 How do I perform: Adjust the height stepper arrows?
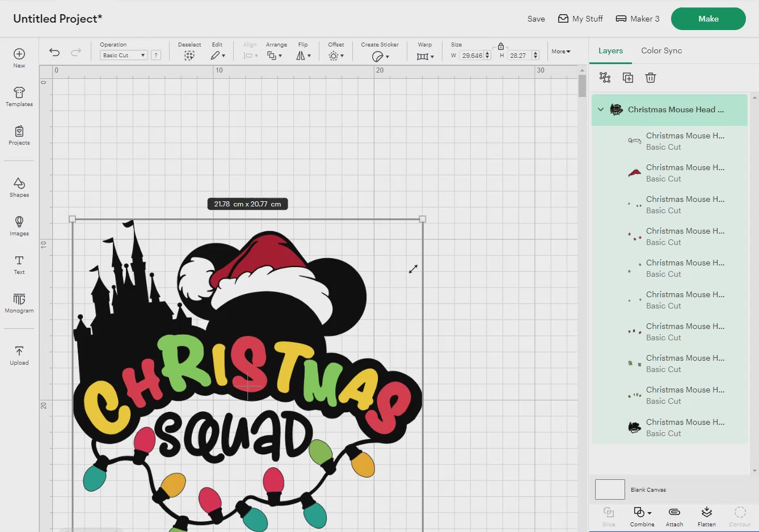point(535,56)
